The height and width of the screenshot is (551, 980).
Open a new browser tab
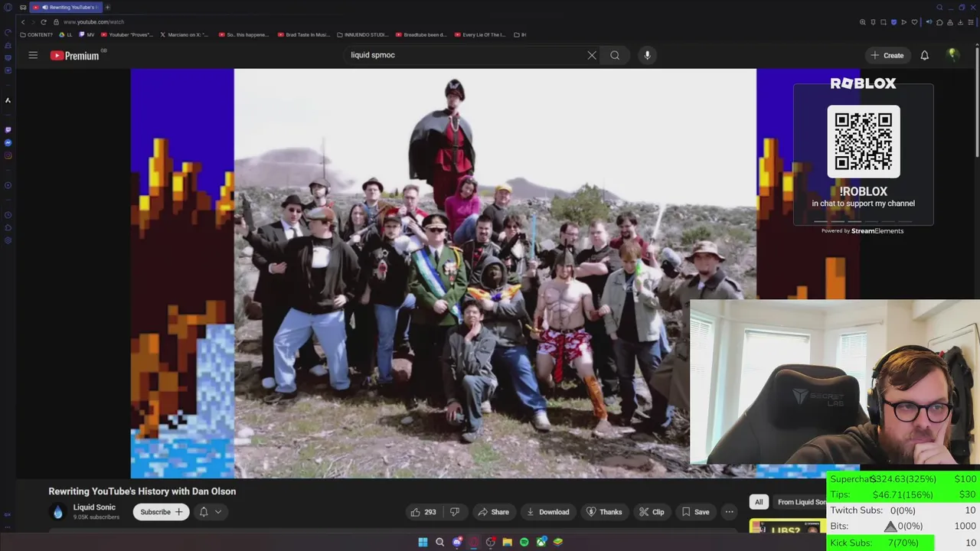pyautogui.click(x=107, y=7)
